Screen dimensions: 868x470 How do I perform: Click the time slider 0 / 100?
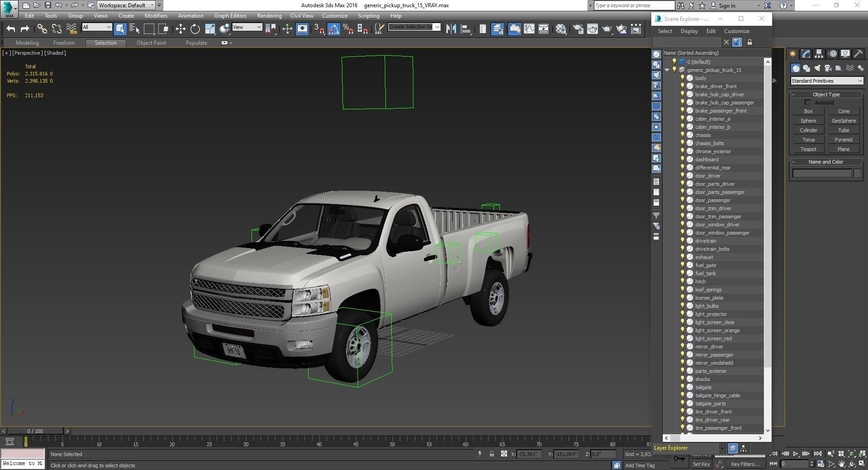point(35,431)
